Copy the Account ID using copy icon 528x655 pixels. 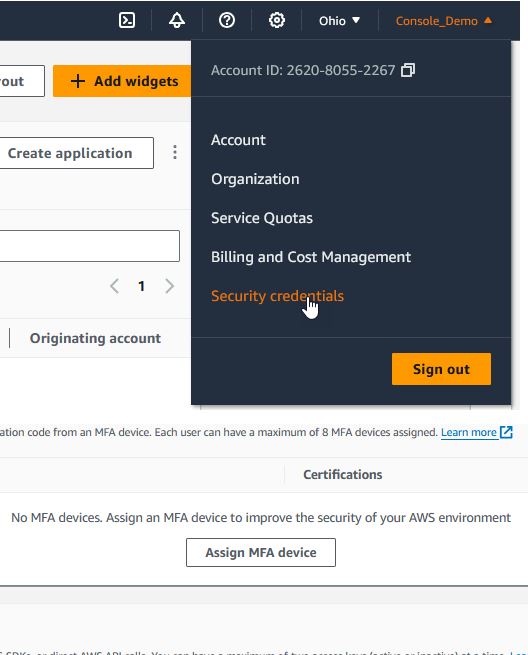(x=408, y=70)
